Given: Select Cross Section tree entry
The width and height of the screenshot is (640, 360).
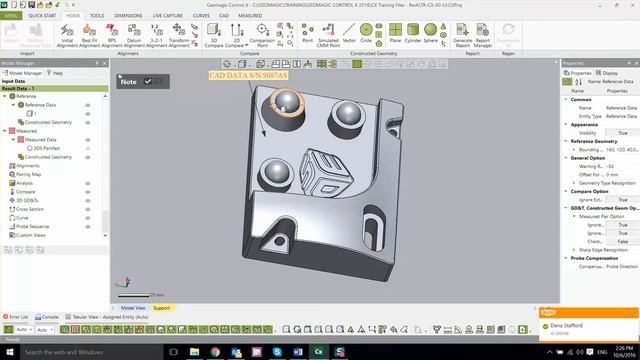Looking at the screenshot, I should (30, 209).
